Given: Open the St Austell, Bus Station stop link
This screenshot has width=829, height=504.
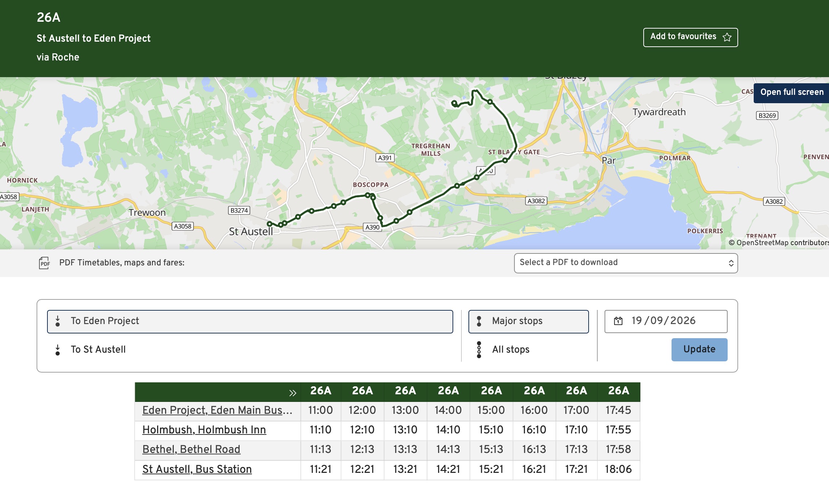Looking at the screenshot, I should click(x=197, y=469).
